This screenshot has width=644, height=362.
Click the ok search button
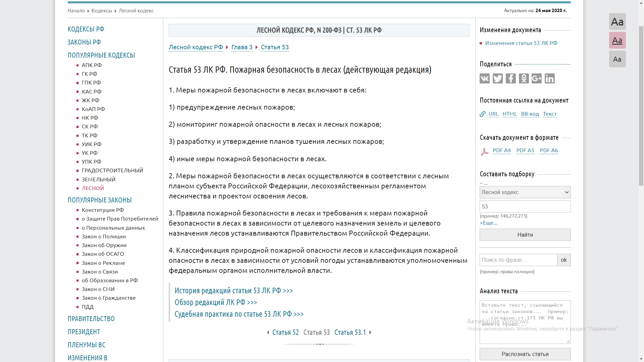point(564,260)
